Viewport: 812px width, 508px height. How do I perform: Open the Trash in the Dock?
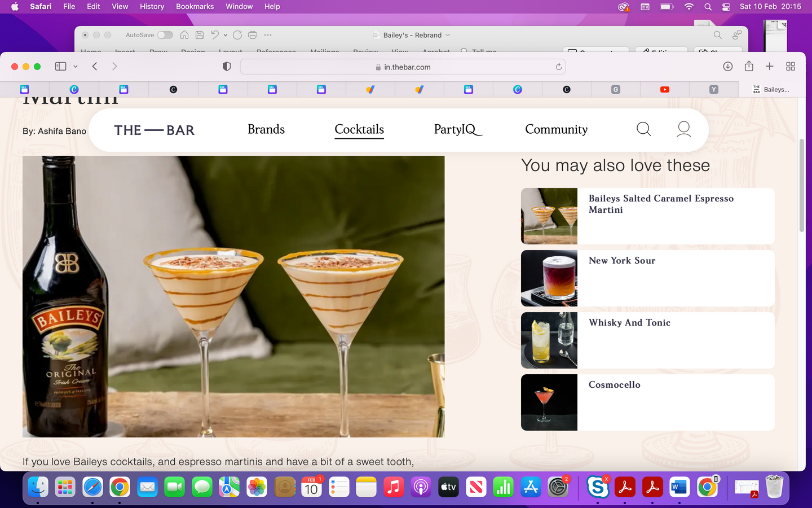pos(774,487)
